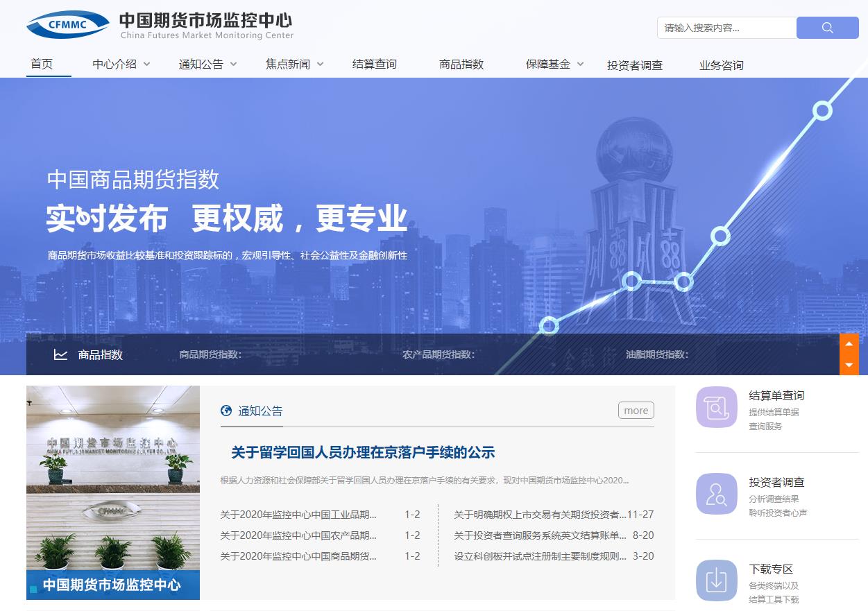Open notice 设立科创板并试点注册制主要制度规则...
The height and width of the screenshot is (611, 868).
click(541, 556)
